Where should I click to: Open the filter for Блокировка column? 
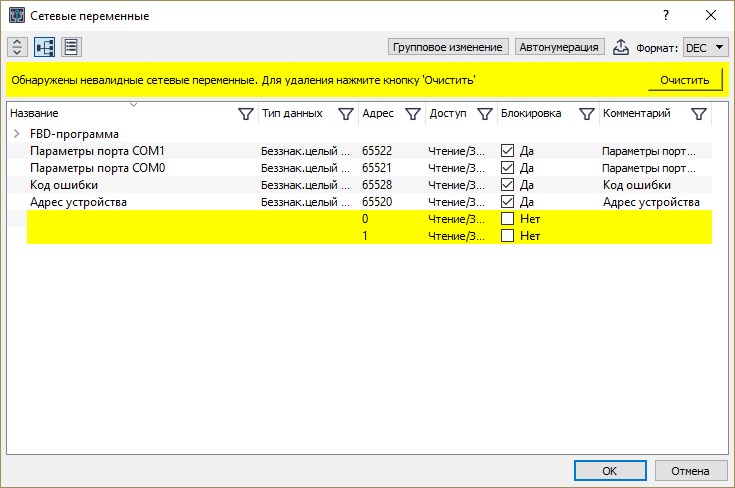586,113
